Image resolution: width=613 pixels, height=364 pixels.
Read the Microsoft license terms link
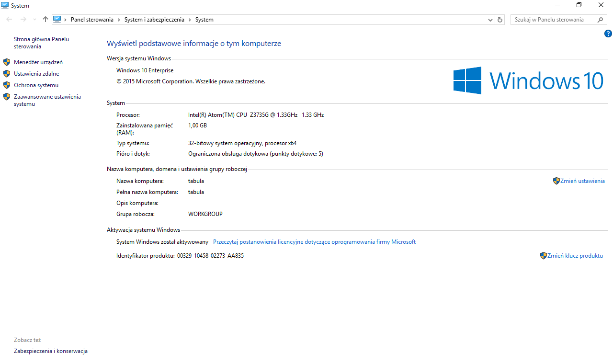[x=314, y=242]
